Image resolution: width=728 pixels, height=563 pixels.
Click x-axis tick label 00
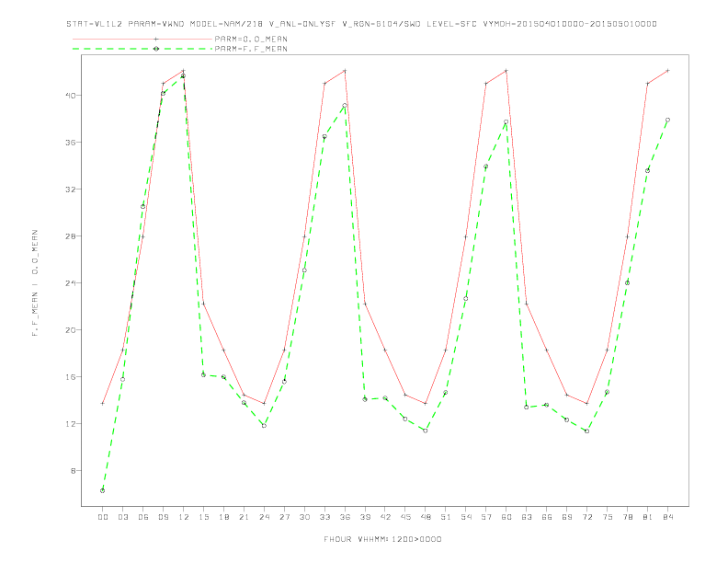click(103, 517)
